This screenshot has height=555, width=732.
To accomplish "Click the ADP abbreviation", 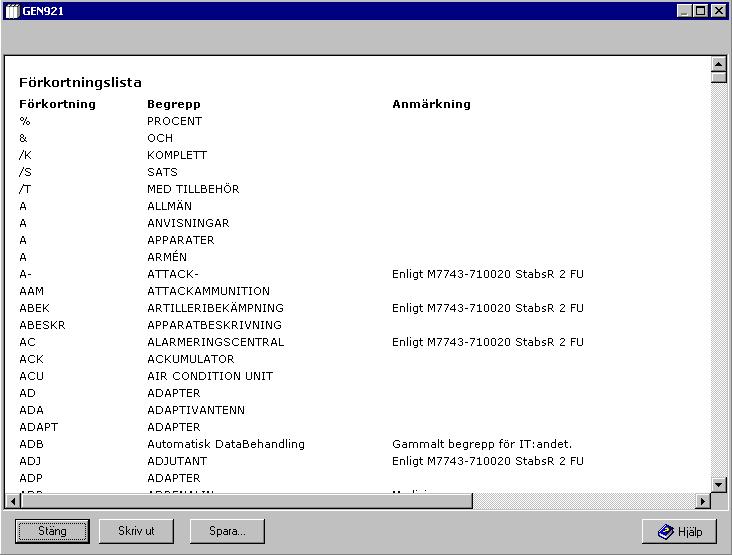I will click(31, 478).
